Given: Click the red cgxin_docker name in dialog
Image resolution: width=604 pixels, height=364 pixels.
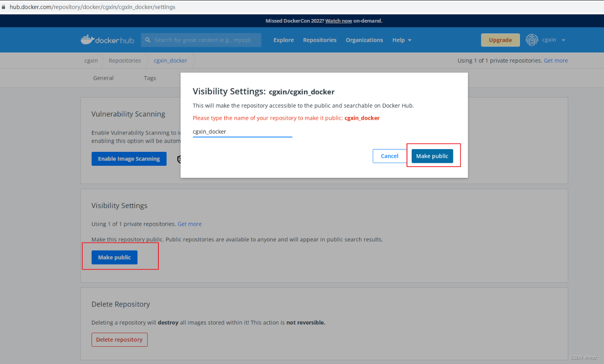Looking at the screenshot, I should (x=362, y=118).
